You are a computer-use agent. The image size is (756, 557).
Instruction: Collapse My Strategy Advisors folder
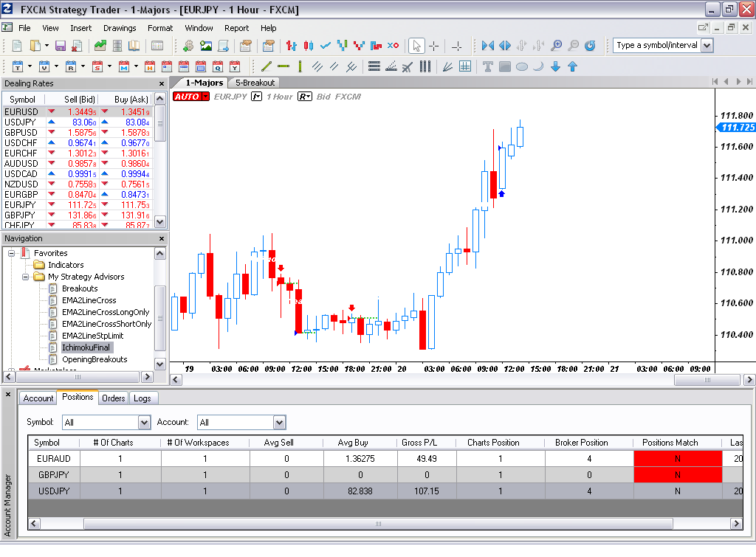(x=26, y=277)
